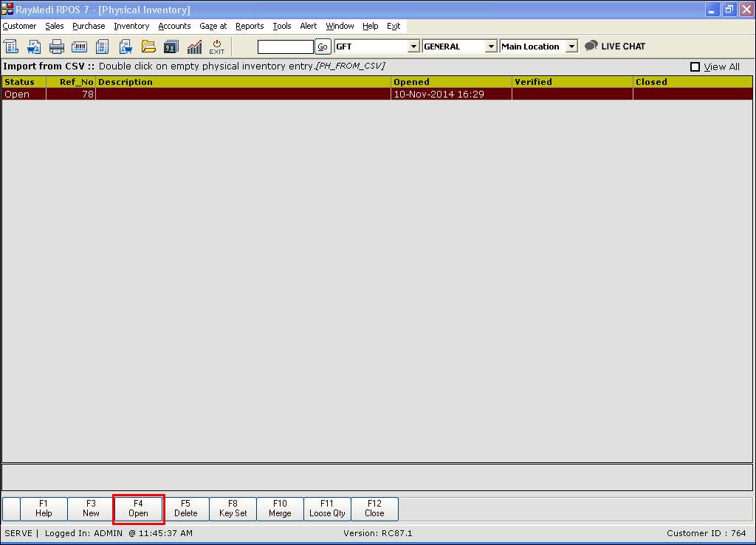Screen dimensions: 756x545
Task: Open the Sales menu
Action: point(55,26)
